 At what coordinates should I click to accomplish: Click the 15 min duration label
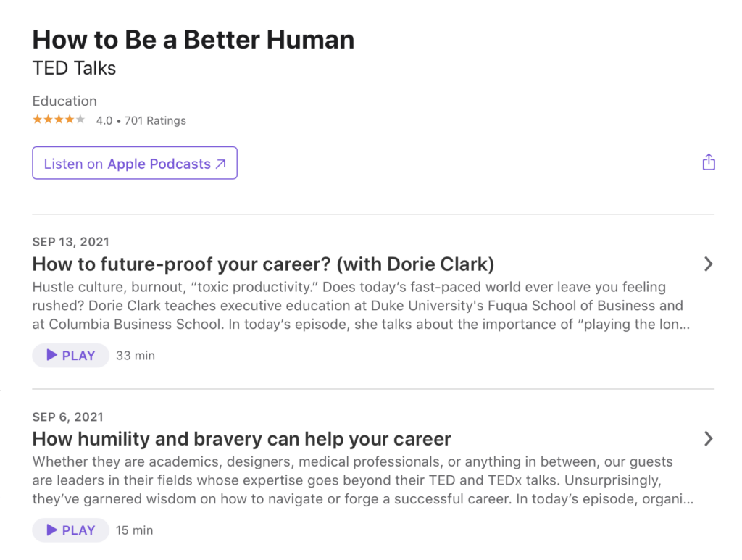point(135,530)
